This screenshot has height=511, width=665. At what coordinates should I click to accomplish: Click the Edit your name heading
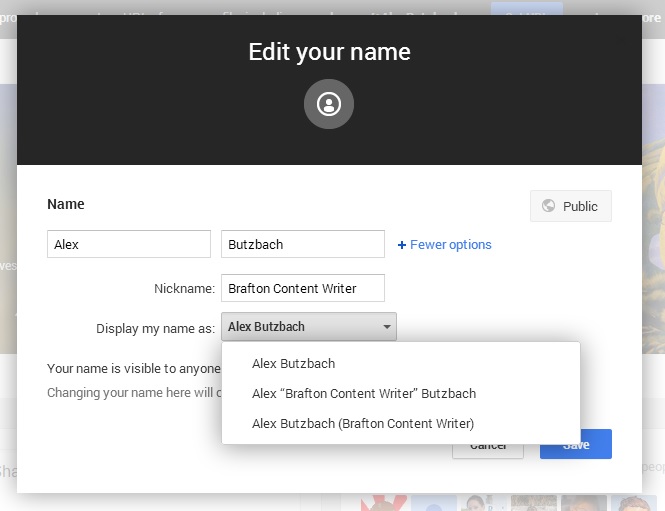[x=330, y=52]
